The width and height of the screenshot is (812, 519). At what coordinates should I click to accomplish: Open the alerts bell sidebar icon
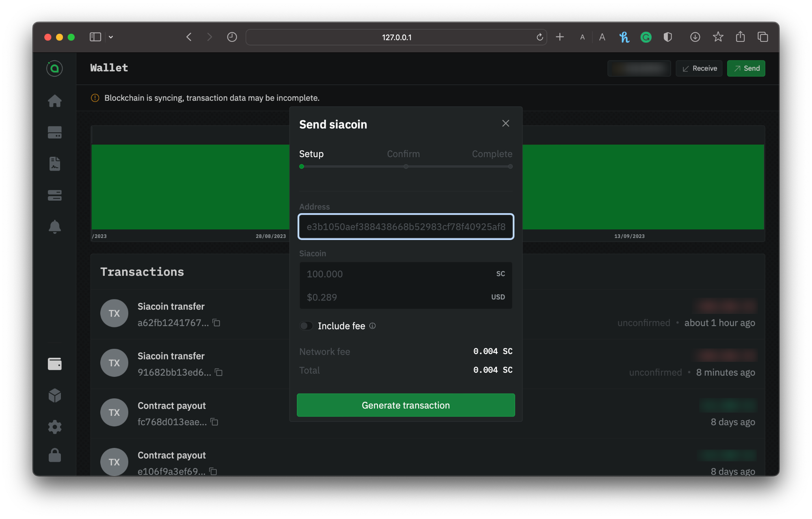point(54,227)
